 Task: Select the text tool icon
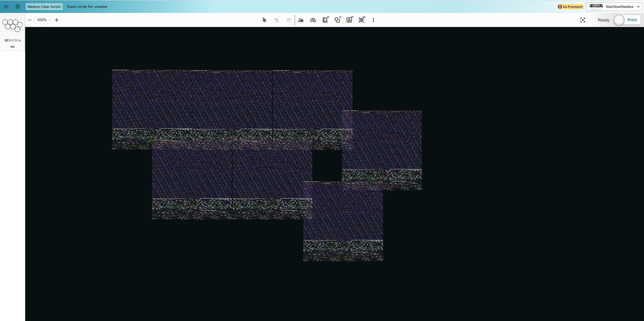pos(350,20)
